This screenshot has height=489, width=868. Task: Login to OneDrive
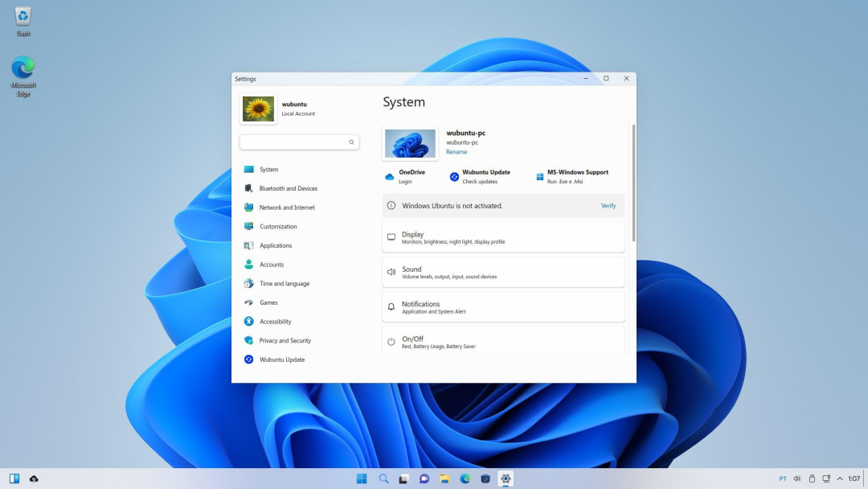click(x=405, y=177)
